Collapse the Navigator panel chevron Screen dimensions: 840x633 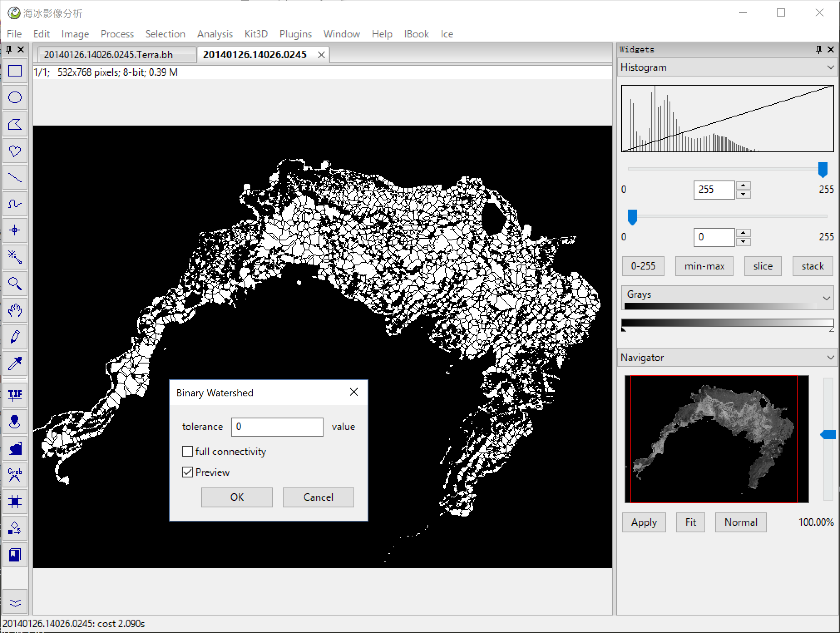click(830, 358)
